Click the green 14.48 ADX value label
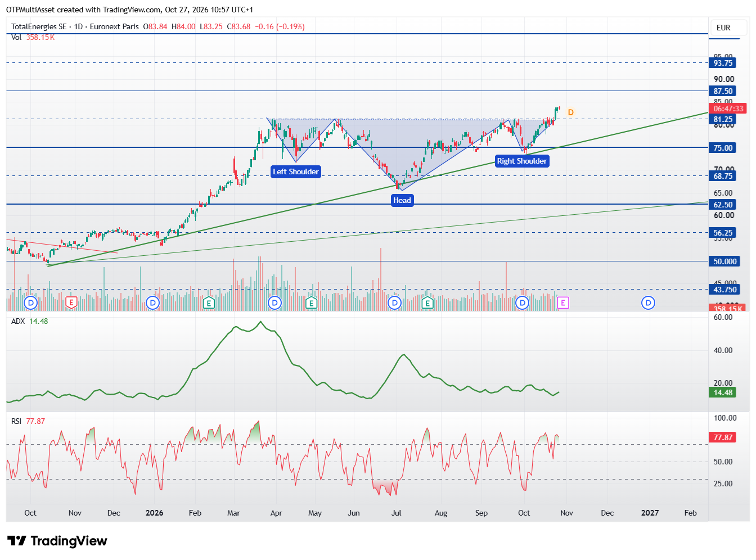Image resolution: width=756 pixels, height=560 pixels. 723,392
